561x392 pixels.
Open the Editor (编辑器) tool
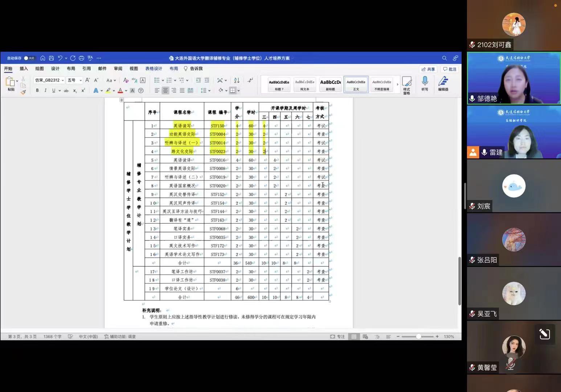click(x=443, y=83)
